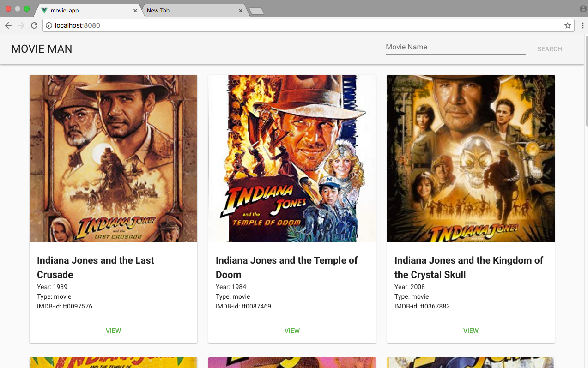Click the browser back arrow
The width and height of the screenshot is (588, 368).
click(8, 25)
